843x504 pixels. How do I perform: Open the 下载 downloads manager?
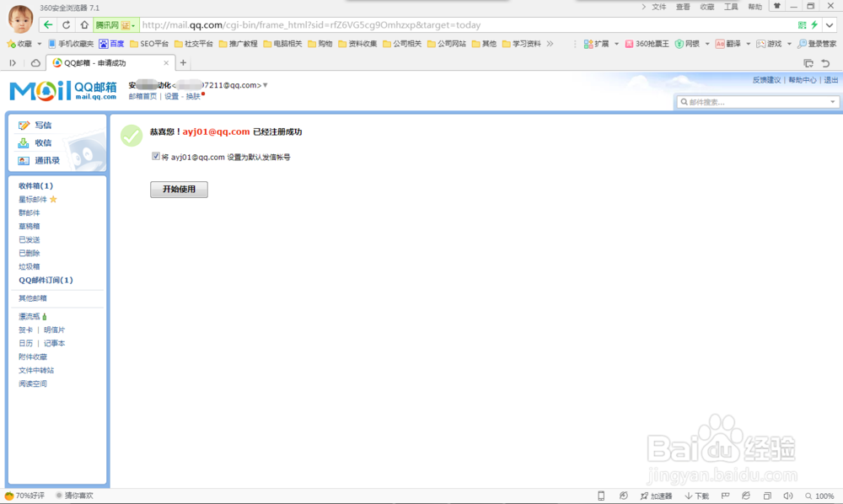tap(697, 496)
